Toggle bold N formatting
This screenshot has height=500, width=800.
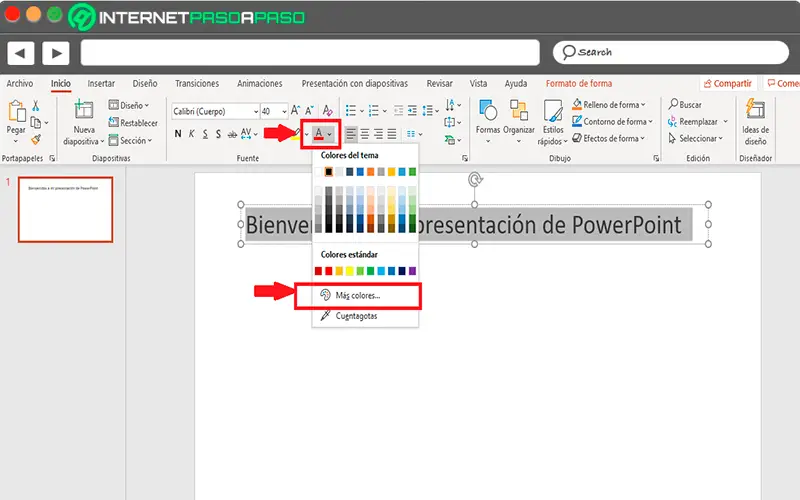pos(178,134)
